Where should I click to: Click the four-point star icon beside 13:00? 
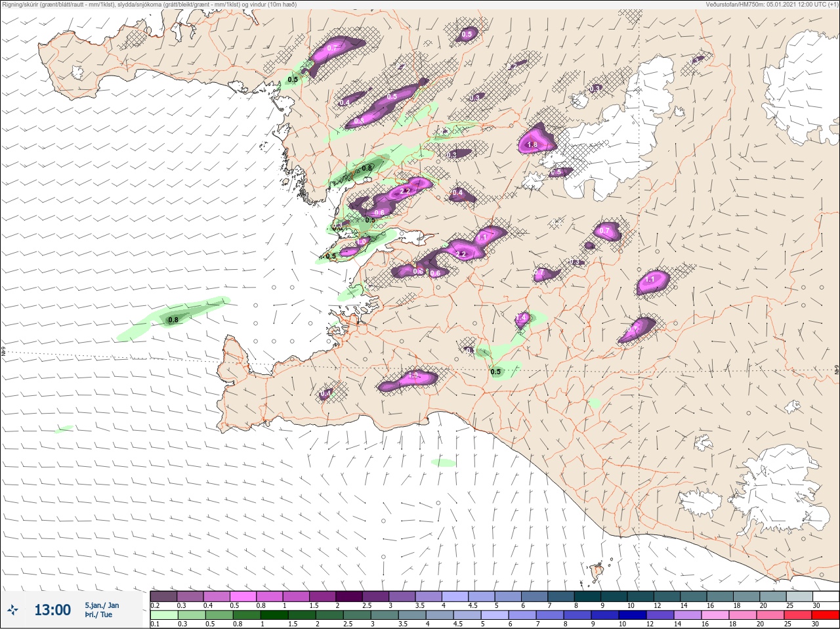(x=12, y=610)
